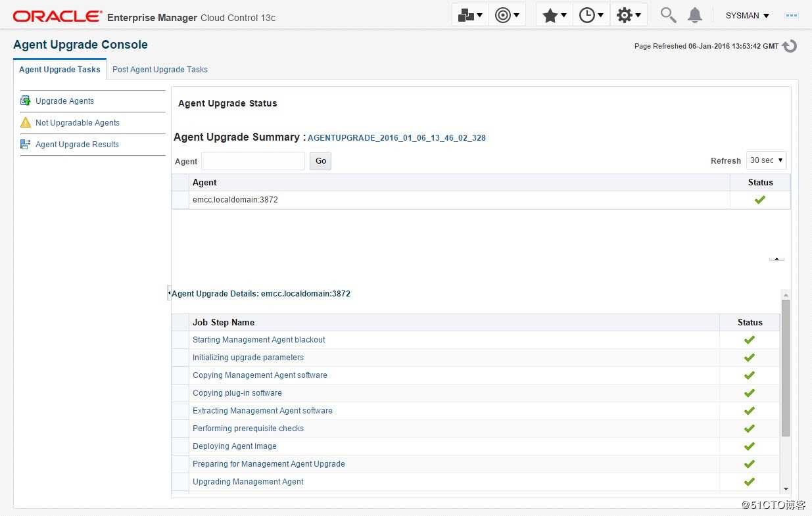This screenshot has width=812, height=516.
Task: Click the details pane vertical scrollbar thumb
Action: (786, 368)
